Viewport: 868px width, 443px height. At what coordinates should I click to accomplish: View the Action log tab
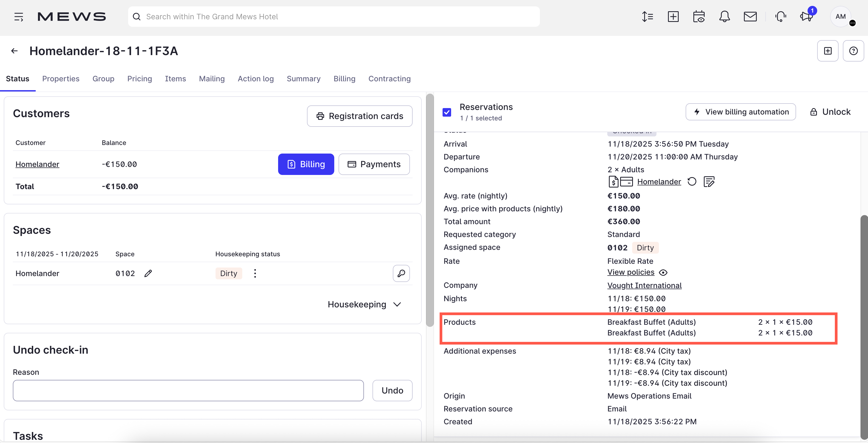[256, 79]
